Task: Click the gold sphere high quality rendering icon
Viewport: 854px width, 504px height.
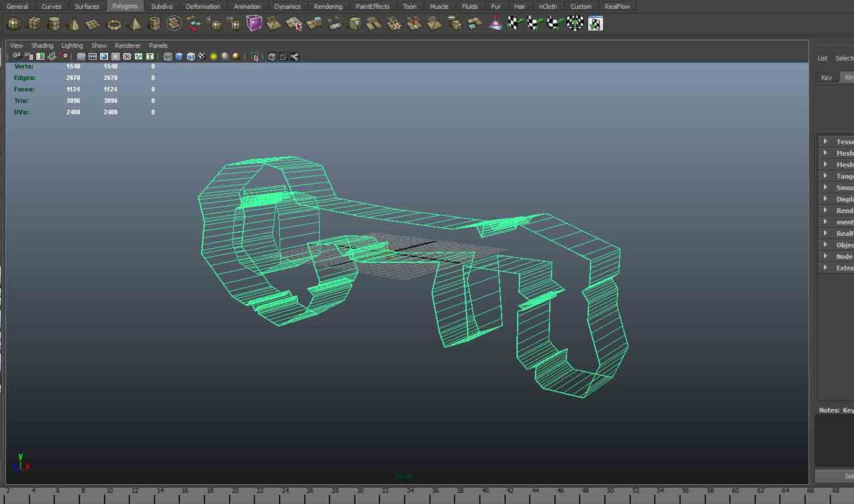Action: pos(236,56)
